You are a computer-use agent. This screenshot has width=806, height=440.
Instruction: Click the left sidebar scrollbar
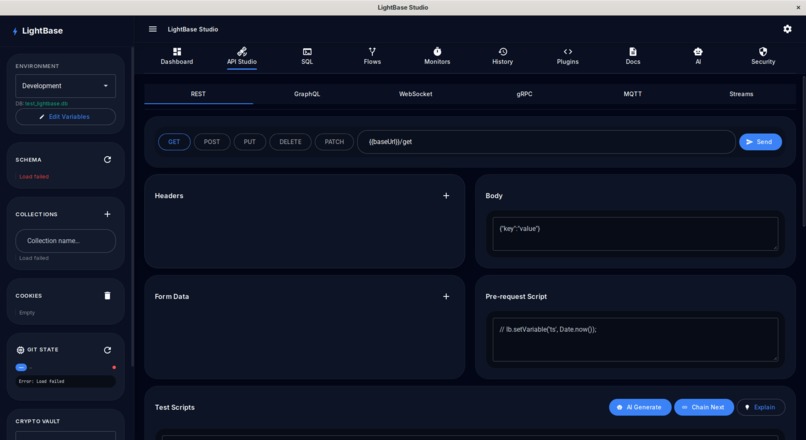click(133, 206)
